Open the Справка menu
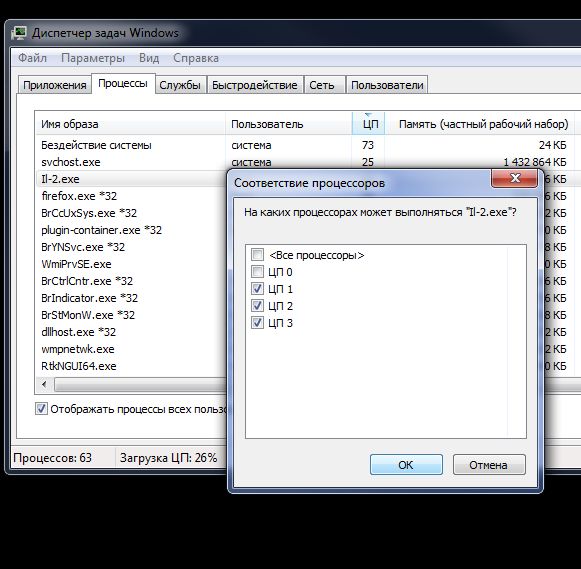This screenshot has height=569, width=581. (x=196, y=58)
